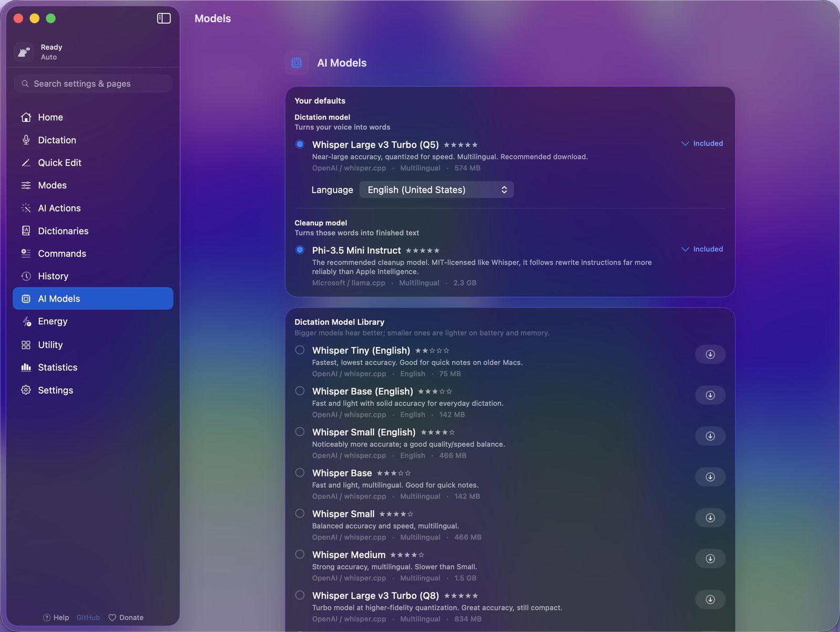Download Whisper Large v3 Turbo (Q8) model
This screenshot has height=632, width=840.
coord(710,599)
